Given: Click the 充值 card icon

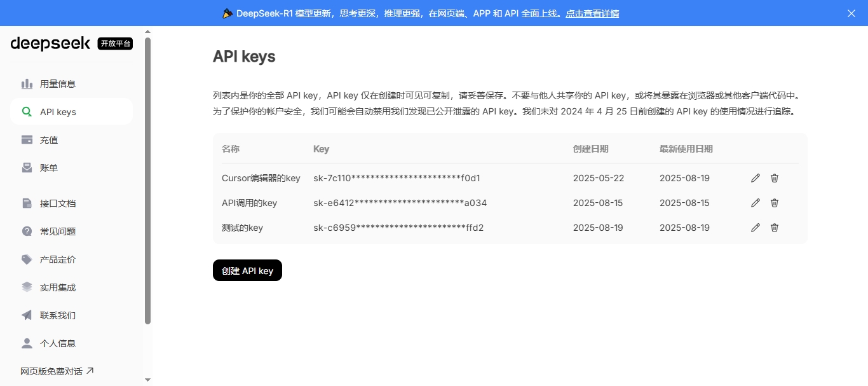Looking at the screenshot, I should click(x=27, y=140).
